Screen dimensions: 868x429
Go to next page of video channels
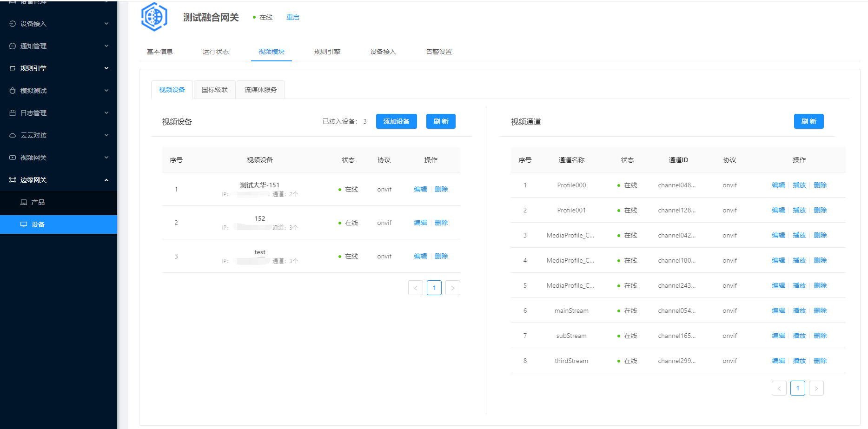816,388
